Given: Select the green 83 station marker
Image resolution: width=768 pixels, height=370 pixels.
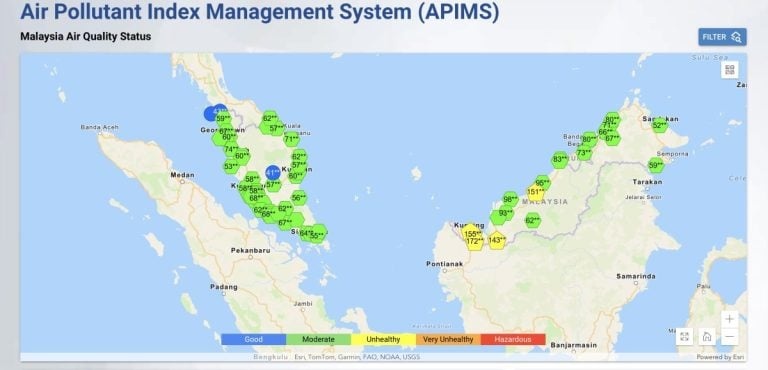Looking at the screenshot, I should [559, 159].
